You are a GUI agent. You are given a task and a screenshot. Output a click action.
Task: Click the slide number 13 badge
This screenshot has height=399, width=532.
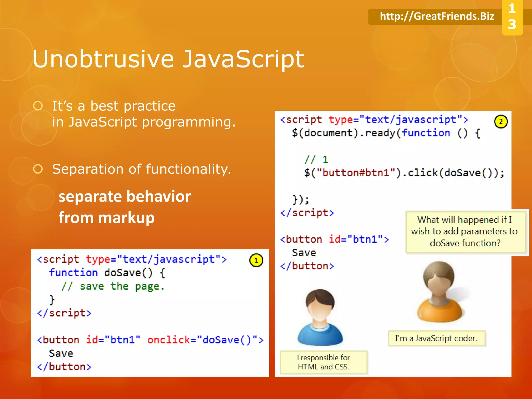512,17
